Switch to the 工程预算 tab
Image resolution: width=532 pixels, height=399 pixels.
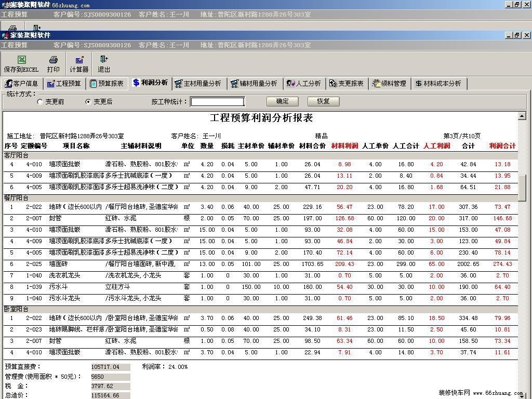pos(64,84)
